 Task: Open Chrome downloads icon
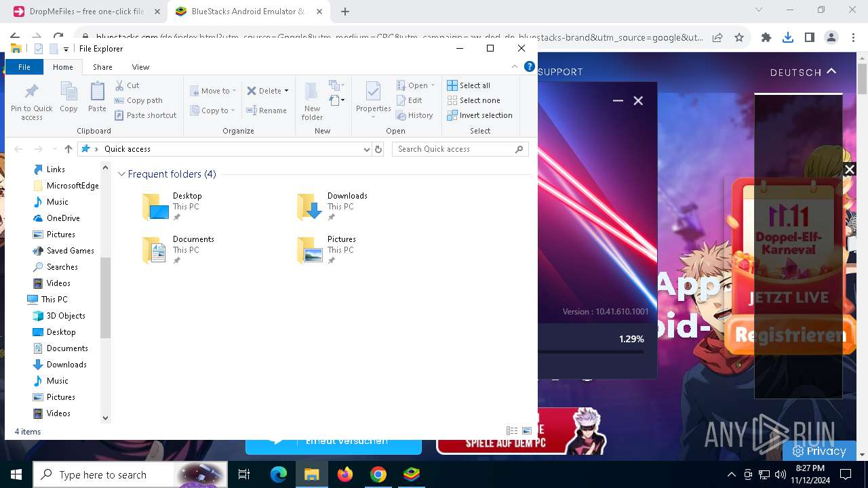788,37
